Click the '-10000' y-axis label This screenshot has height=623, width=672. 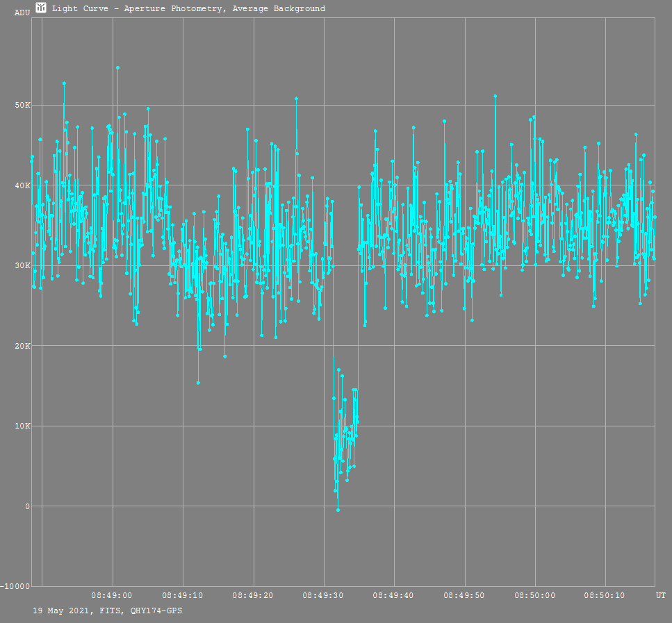click(x=15, y=587)
